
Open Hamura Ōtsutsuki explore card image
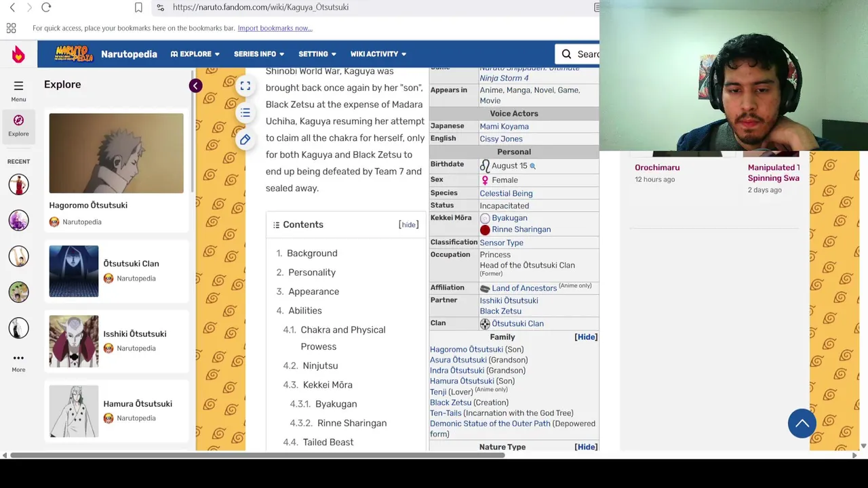click(73, 411)
